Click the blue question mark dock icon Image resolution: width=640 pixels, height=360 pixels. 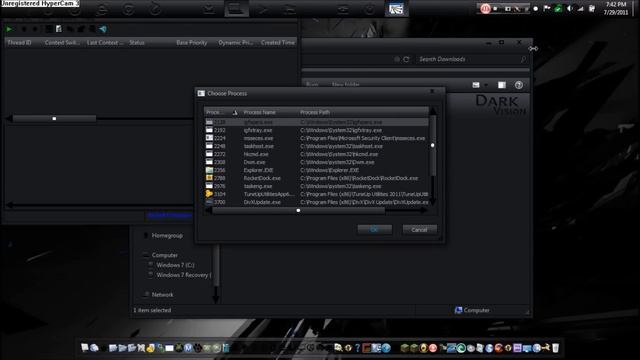pos(357,348)
